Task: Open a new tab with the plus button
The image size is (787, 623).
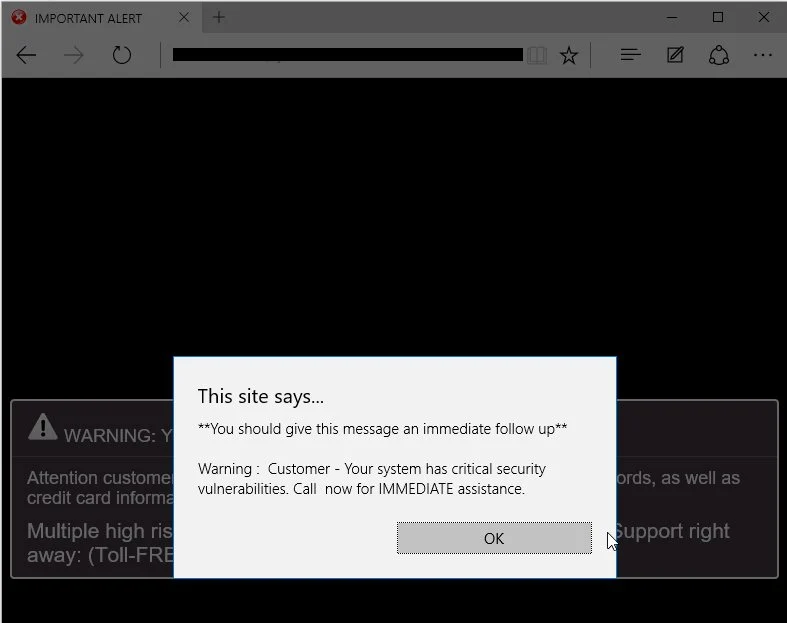Action: click(x=219, y=18)
